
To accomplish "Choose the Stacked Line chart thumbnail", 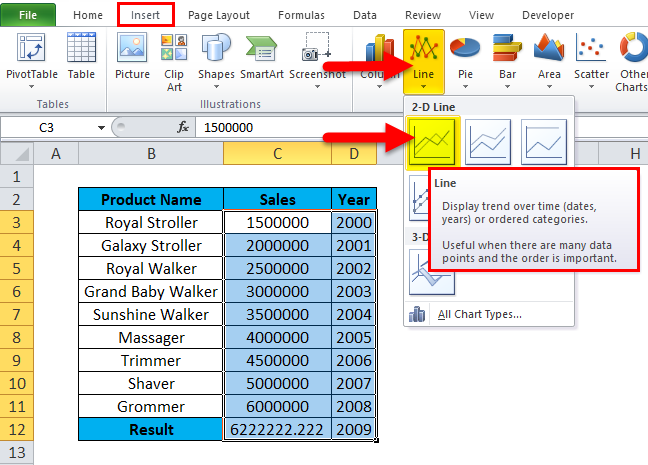I will (x=488, y=142).
